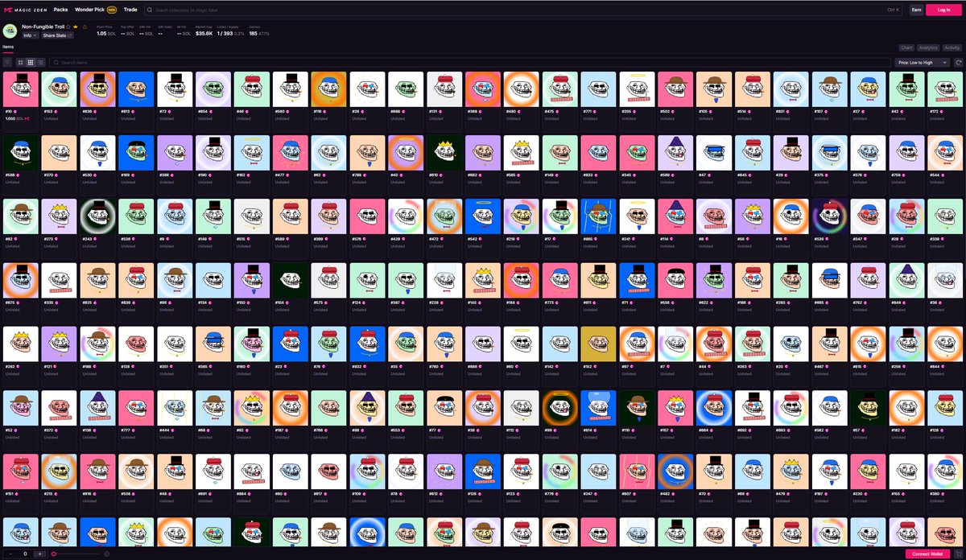Click the item number label #560
The height and width of the screenshot is (560, 966).
(x=280, y=113)
